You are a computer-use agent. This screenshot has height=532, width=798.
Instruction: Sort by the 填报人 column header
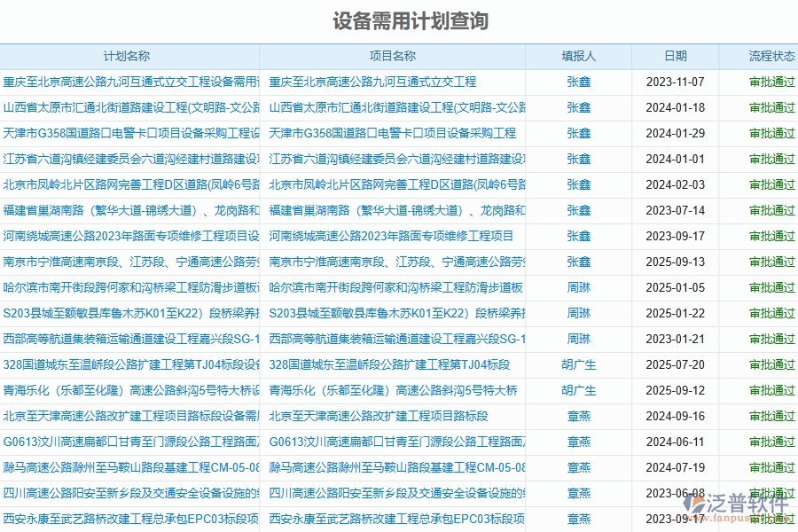[x=580, y=55]
